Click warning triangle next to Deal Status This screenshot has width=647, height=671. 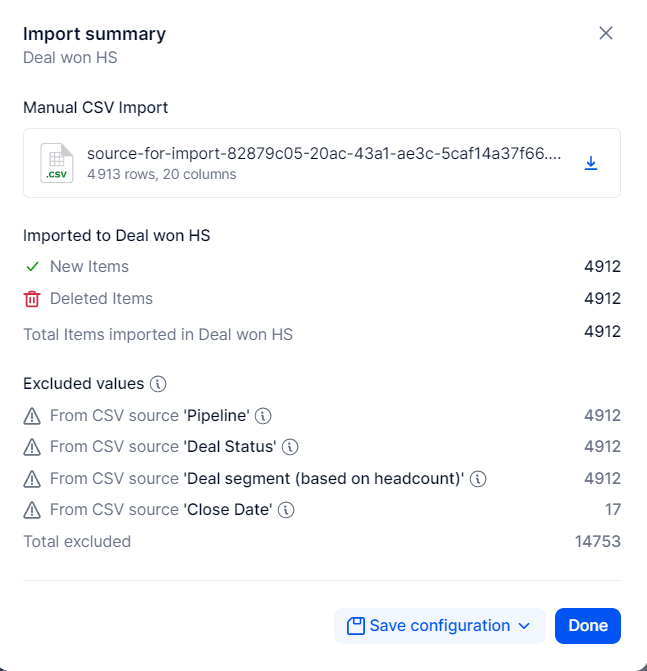click(32, 447)
